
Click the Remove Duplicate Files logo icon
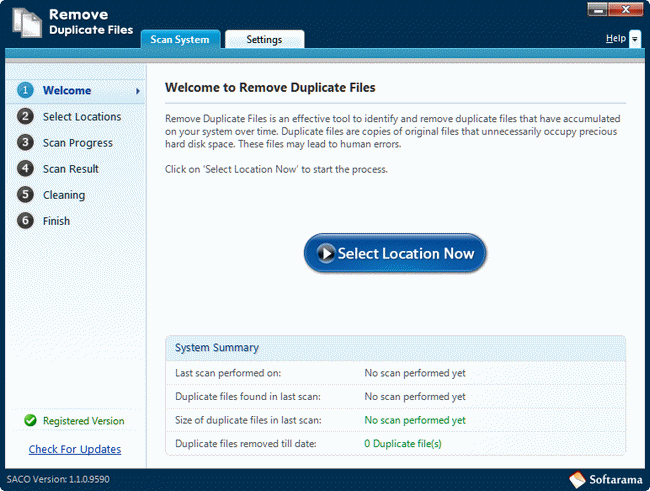tap(27, 22)
